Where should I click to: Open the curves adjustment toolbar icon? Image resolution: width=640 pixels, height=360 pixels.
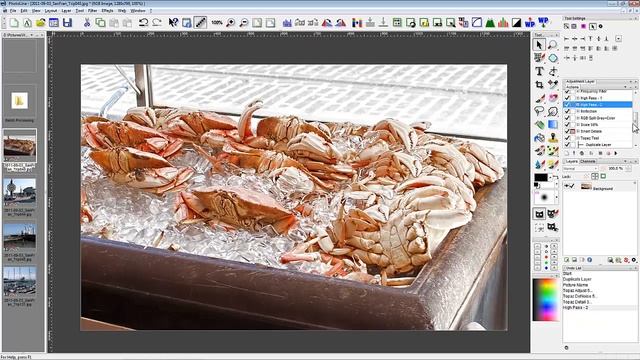coord(477,23)
